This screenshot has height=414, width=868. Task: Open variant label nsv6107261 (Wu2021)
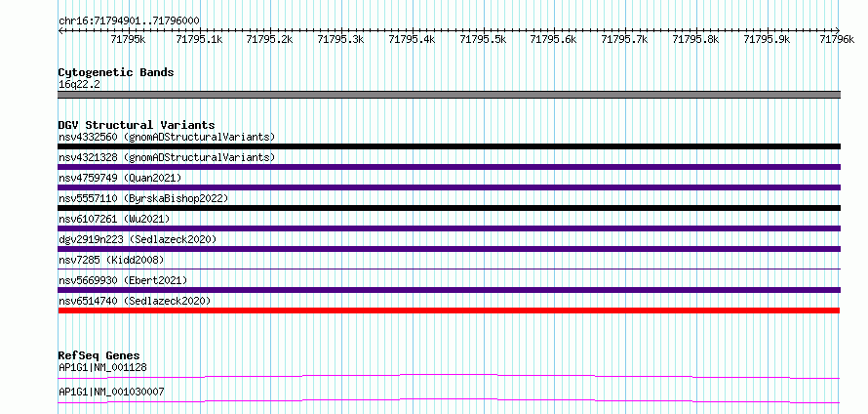click(114, 219)
